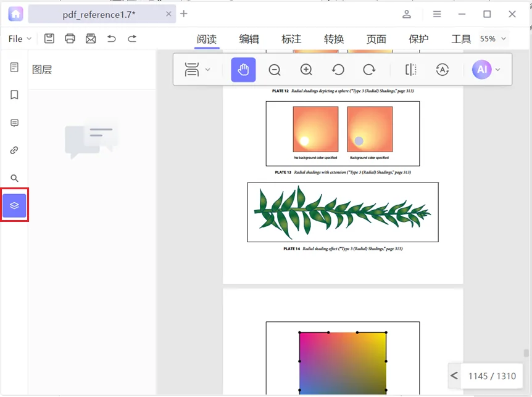Toggle the hand pan tool

tap(243, 70)
